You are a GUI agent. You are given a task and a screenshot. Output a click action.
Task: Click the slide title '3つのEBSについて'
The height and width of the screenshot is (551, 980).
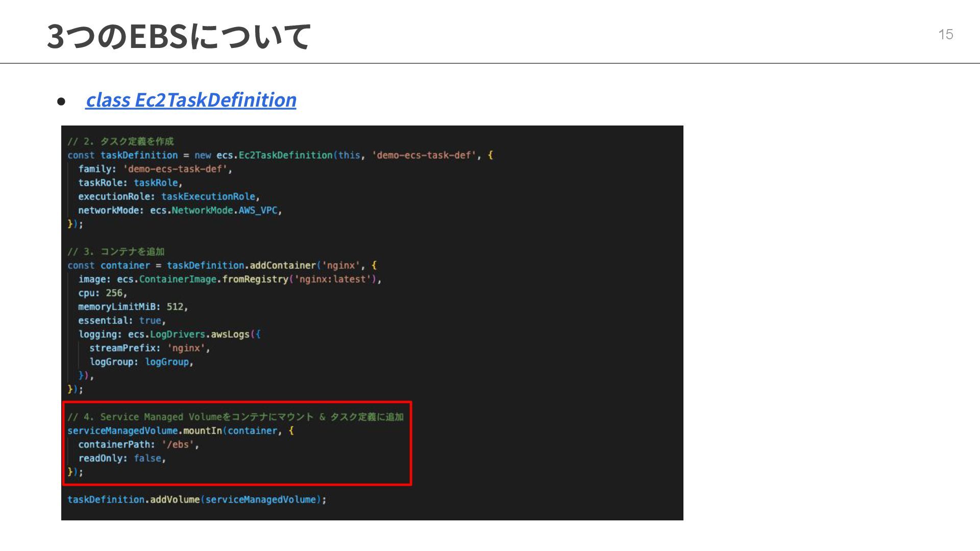pos(178,36)
